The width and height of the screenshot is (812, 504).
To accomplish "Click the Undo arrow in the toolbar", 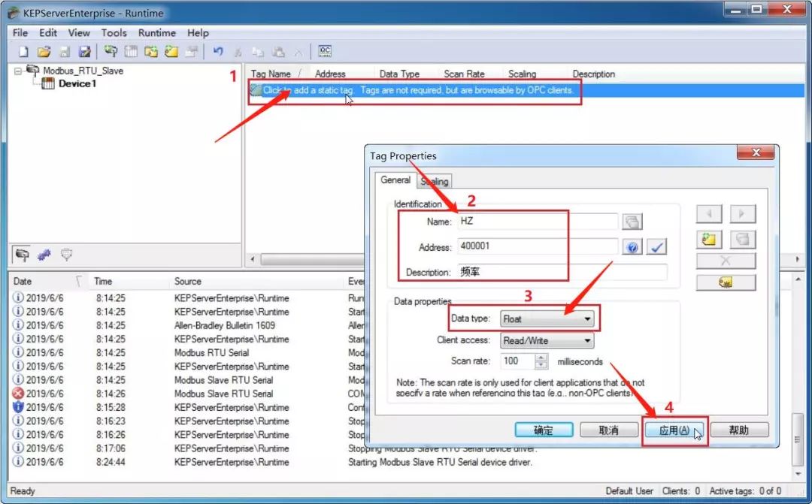I will pos(218,51).
